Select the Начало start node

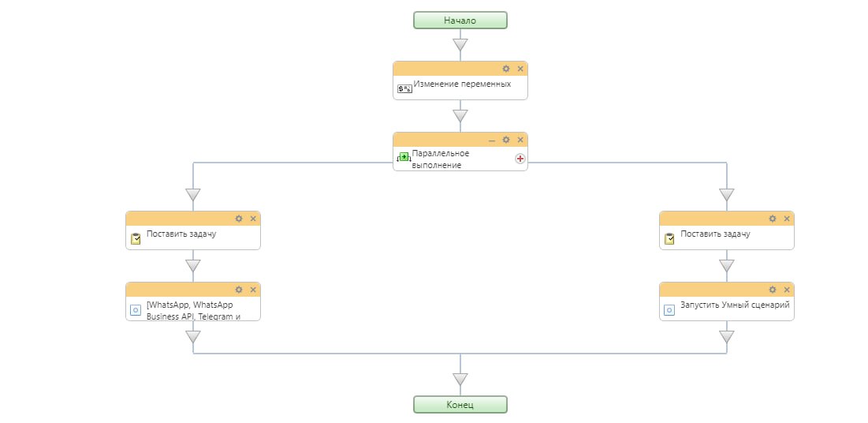pyautogui.click(x=460, y=21)
